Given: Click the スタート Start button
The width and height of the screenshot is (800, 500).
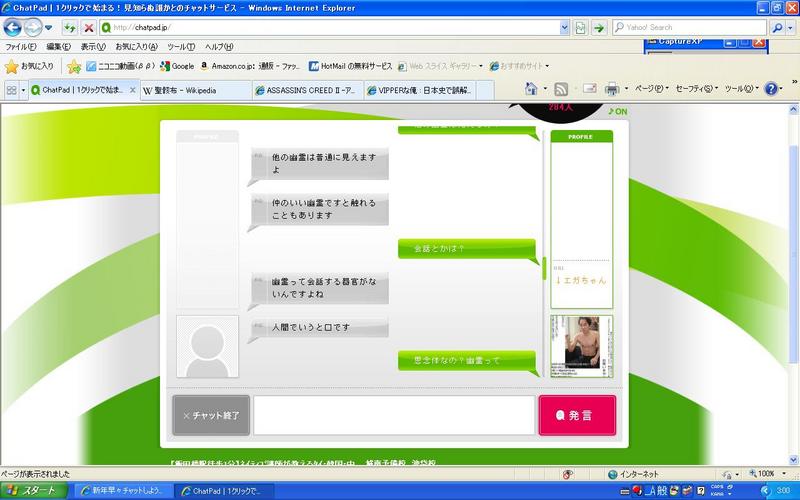Looking at the screenshot, I should [34, 491].
